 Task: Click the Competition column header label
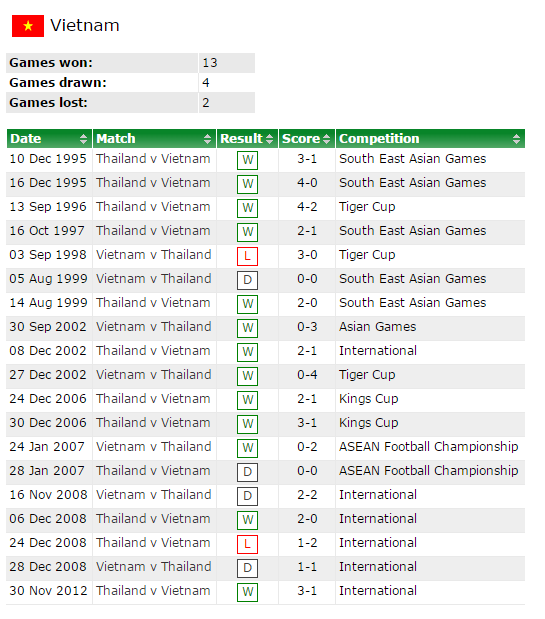[379, 139]
